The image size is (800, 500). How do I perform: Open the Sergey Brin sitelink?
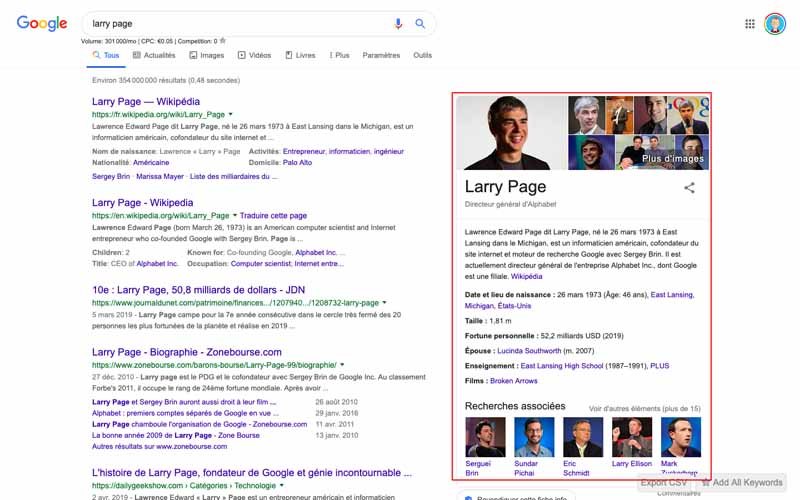click(111, 177)
